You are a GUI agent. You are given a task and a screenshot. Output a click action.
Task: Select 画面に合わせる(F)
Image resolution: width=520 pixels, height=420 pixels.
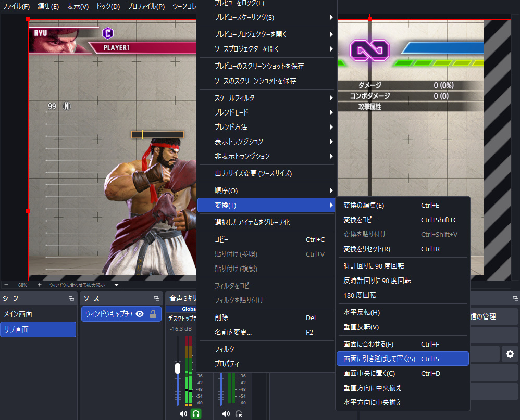(x=403, y=344)
